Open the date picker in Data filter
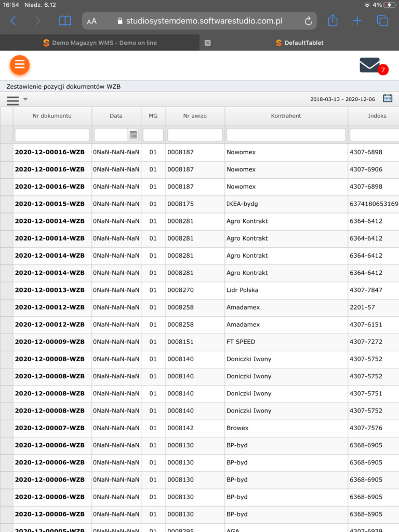The height and width of the screenshot is (532, 399). (133, 135)
